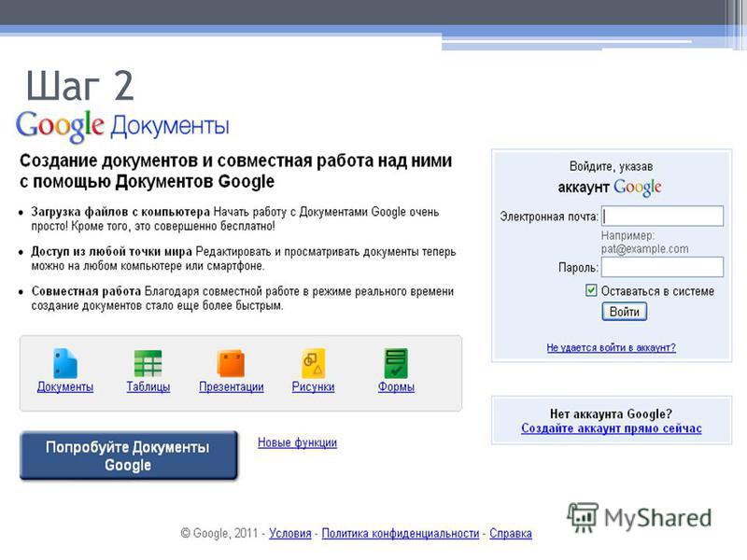Click Не удается войти в аккаунт link
This screenshot has width=747, height=560.
pyautogui.click(x=612, y=347)
